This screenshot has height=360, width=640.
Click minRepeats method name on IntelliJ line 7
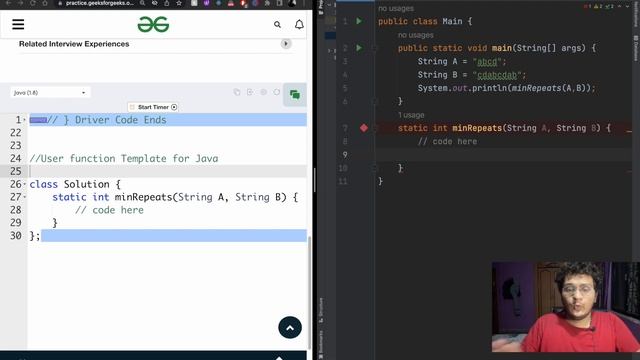[477, 128]
